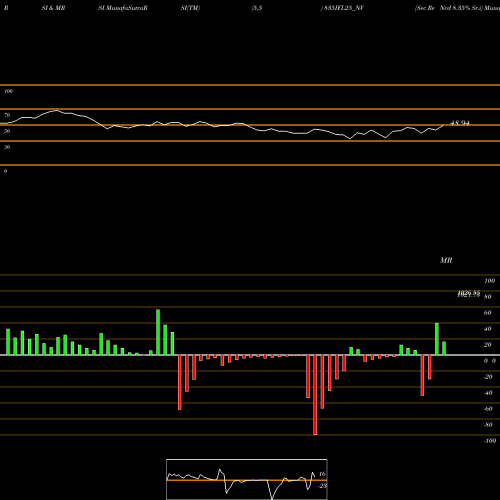500x500 pixels.
Task: Click the RSI line peak near 70 level
Action: pyautogui.click(x=56, y=110)
